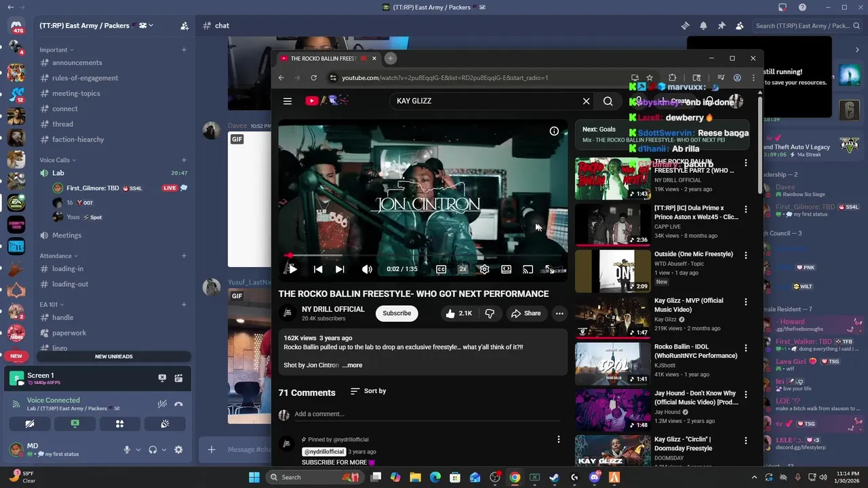Collapse the EA 101 category
This screenshot has height=488, width=868.
tap(52, 304)
